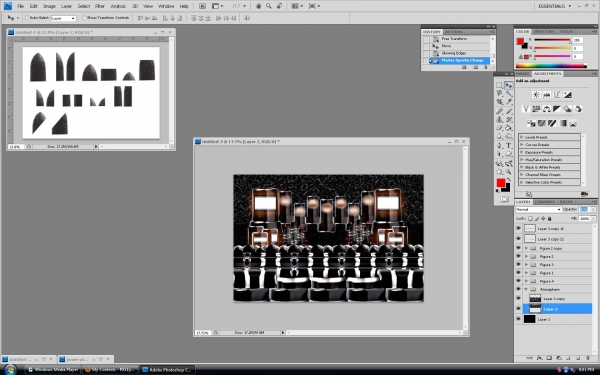Select the Zoom tool in the toolbox
The height and width of the screenshot is (375, 600).
pyautogui.click(x=509, y=172)
